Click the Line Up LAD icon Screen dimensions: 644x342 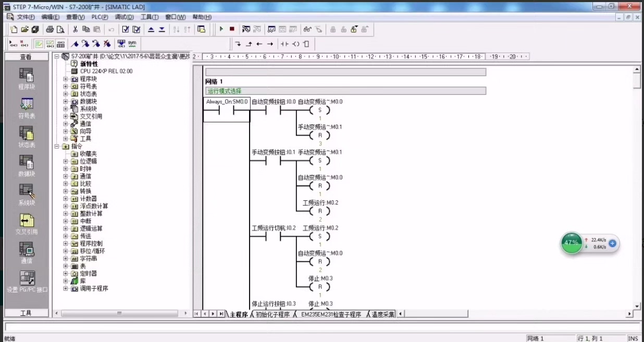249,44
